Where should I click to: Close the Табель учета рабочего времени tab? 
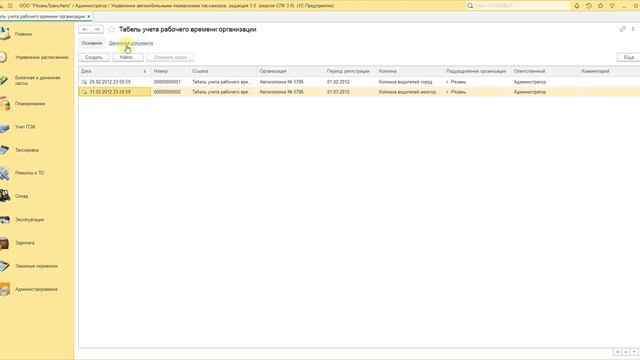click(89, 16)
